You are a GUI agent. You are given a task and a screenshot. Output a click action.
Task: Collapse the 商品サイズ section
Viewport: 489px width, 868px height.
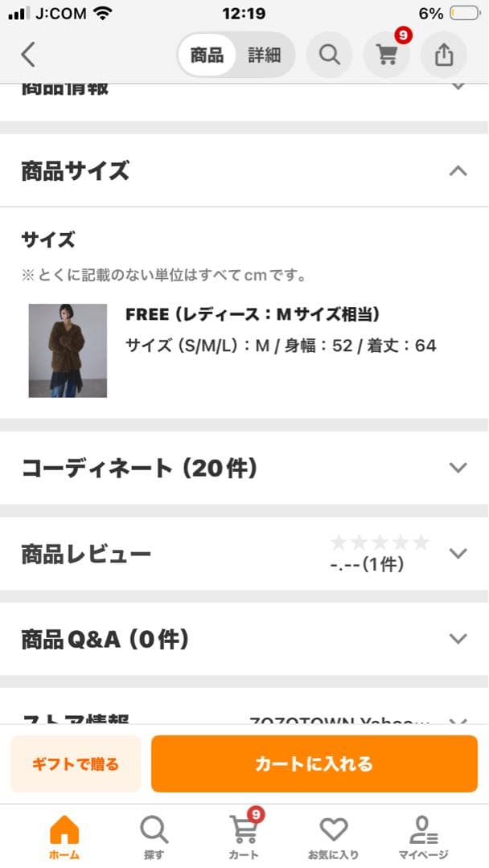click(x=458, y=170)
